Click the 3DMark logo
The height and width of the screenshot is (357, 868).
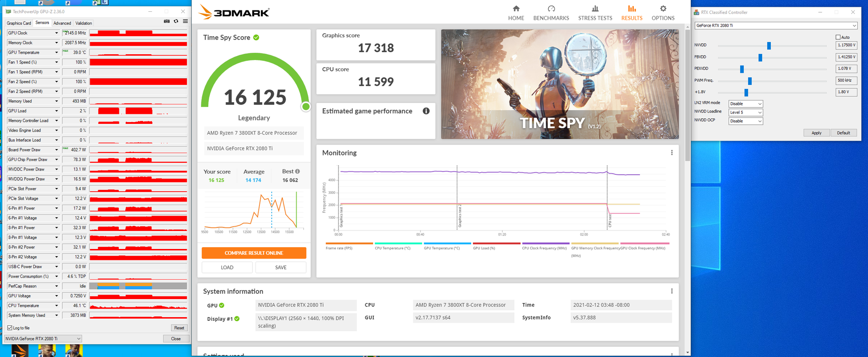click(234, 12)
